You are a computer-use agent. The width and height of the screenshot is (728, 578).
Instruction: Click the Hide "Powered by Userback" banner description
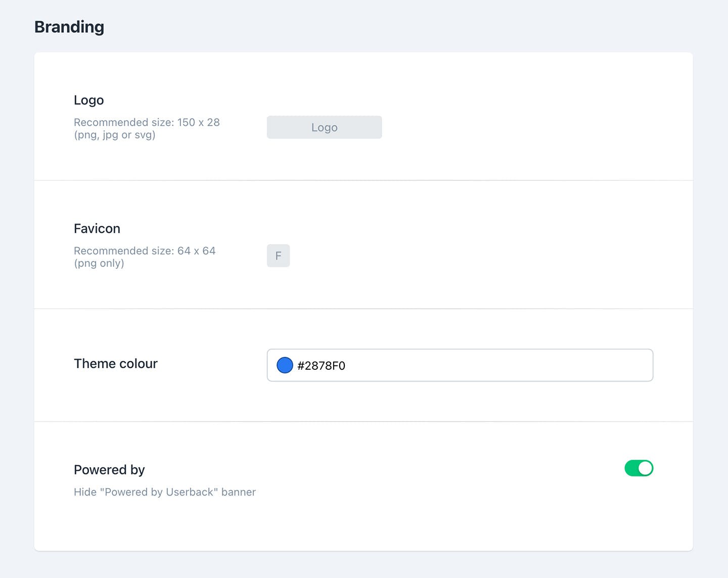point(165,492)
